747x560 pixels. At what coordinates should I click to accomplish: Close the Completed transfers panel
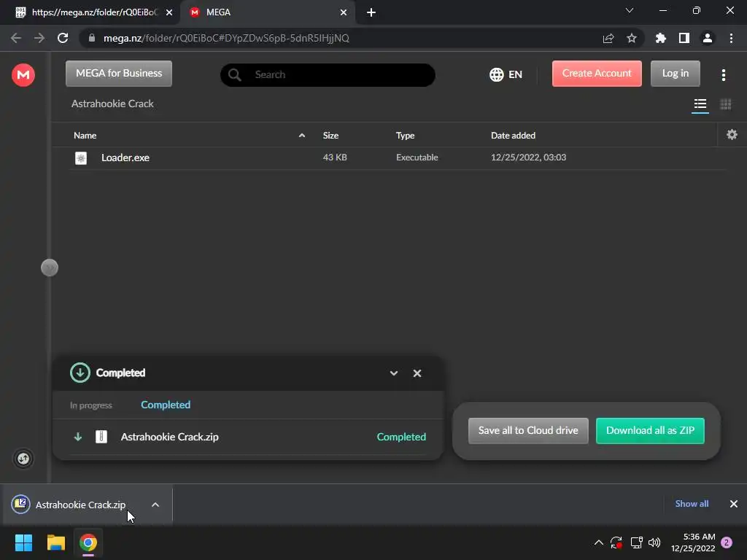417,373
